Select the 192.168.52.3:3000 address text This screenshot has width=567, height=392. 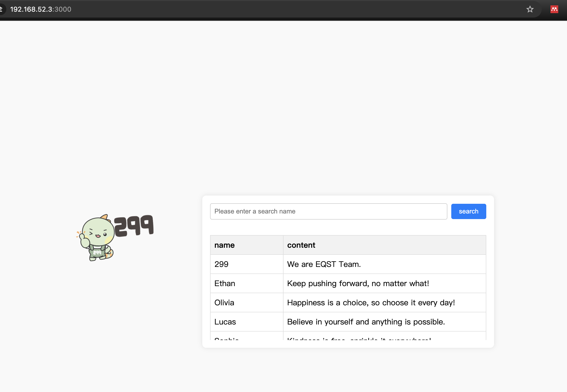41,9
